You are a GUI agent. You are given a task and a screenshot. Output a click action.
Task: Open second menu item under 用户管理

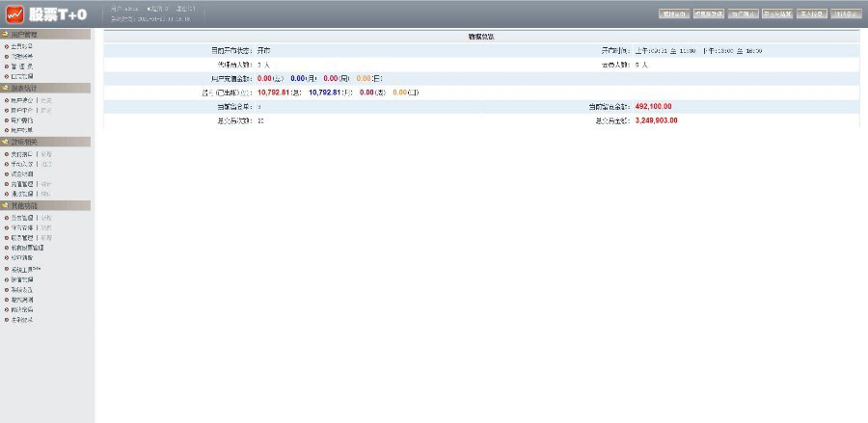tap(22, 57)
